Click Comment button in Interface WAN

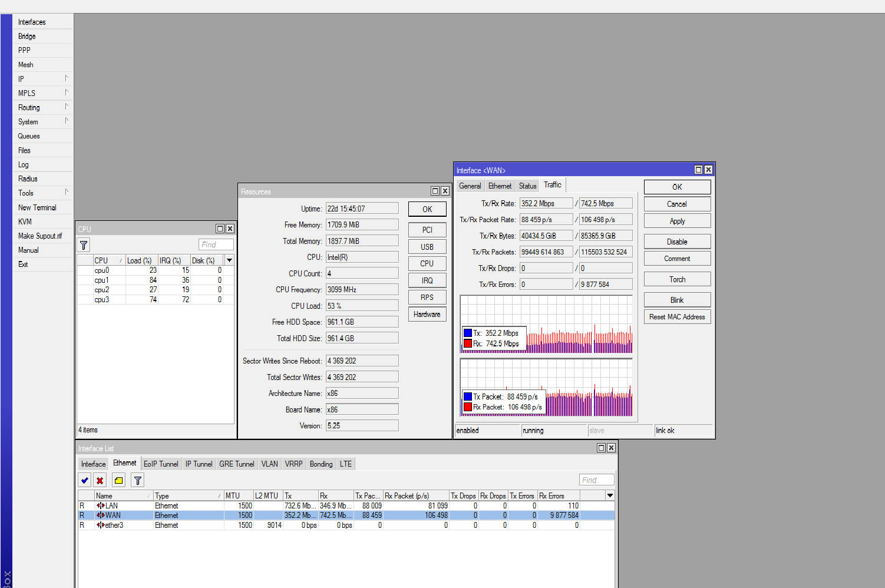tap(677, 258)
